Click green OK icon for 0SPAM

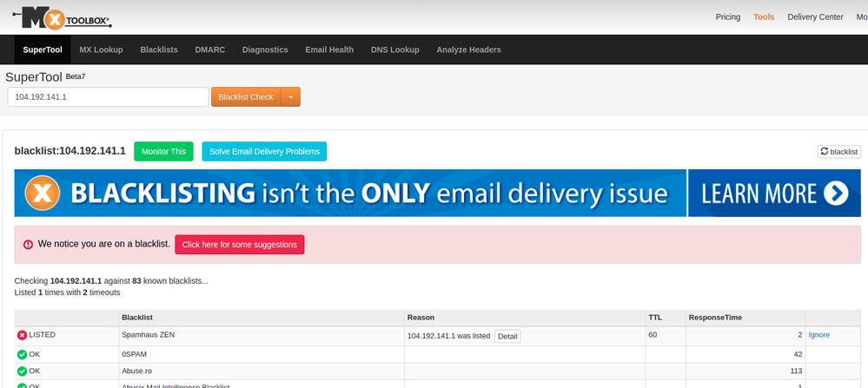(22, 354)
